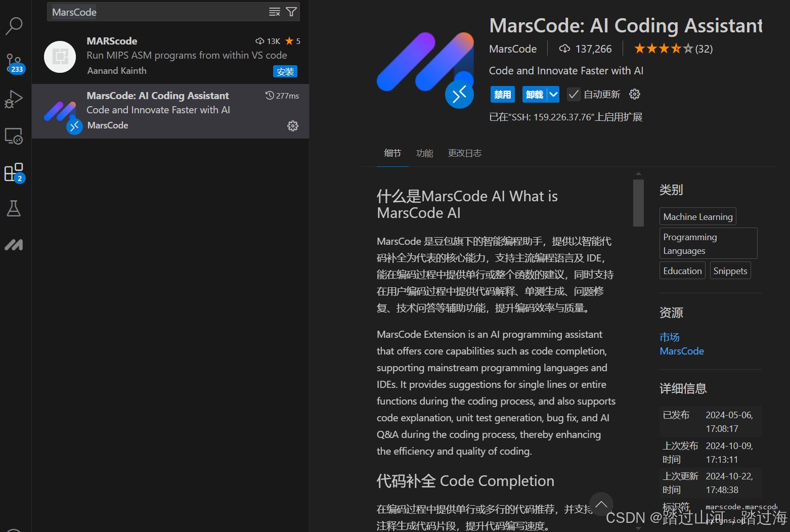Click the 277ms activation time label

point(282,96)
